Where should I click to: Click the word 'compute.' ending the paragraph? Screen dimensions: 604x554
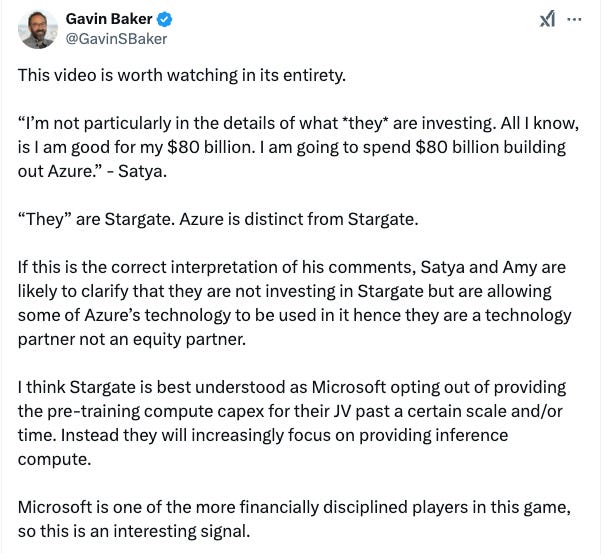pos(54,460)
